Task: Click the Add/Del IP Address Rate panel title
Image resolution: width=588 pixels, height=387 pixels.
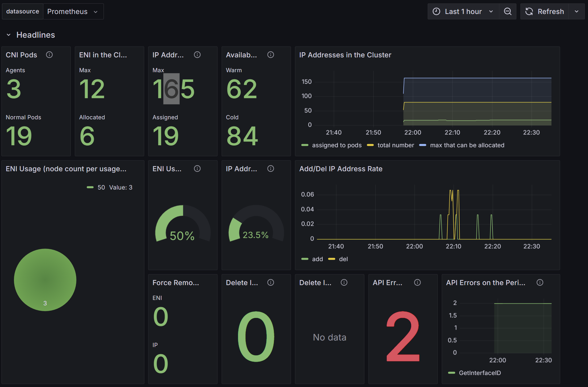Action: [x=341, y=169]
